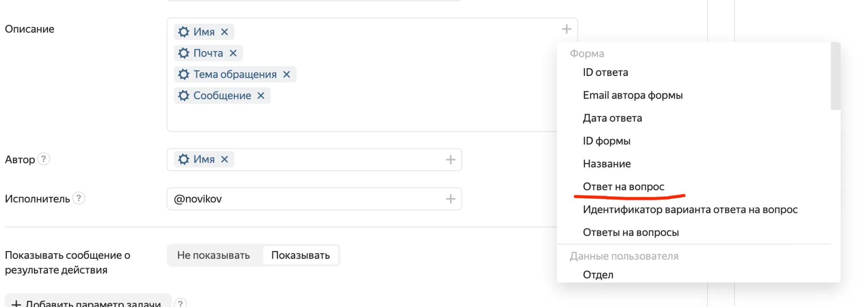
Task: Remove the Имя tag from Описание field
Action: 224,32
